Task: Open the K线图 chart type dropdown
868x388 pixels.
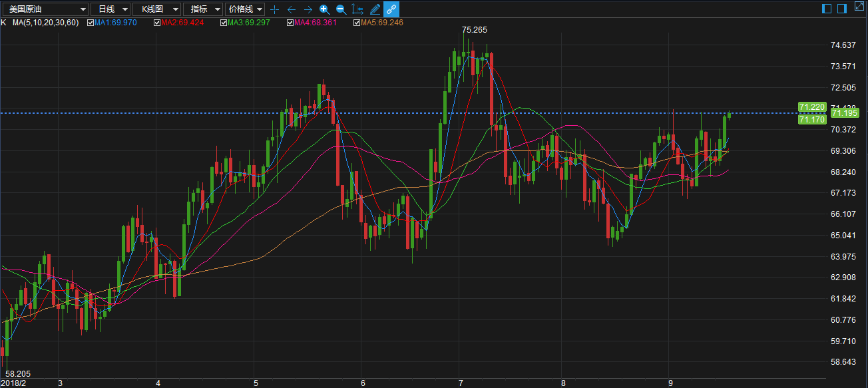Action: tap(156, 9)
